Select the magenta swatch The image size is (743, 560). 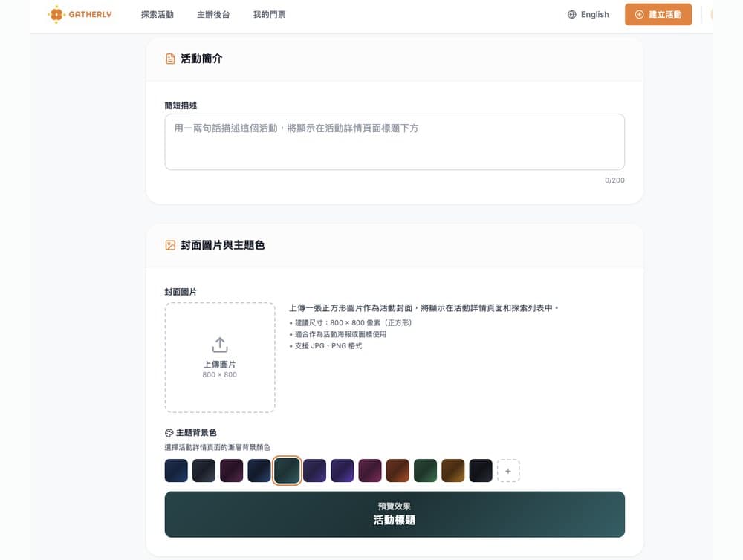[x=370, y=470]
